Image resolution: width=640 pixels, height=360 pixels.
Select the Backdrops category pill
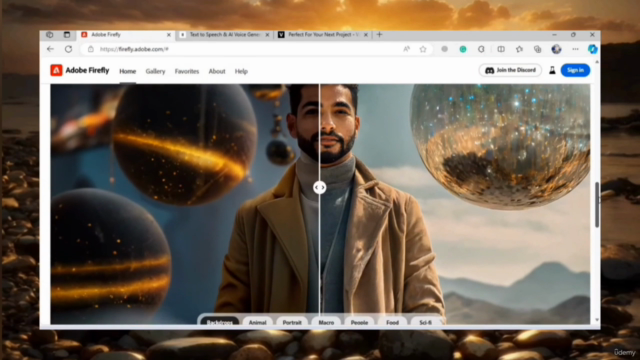click(x=220, y=322)
